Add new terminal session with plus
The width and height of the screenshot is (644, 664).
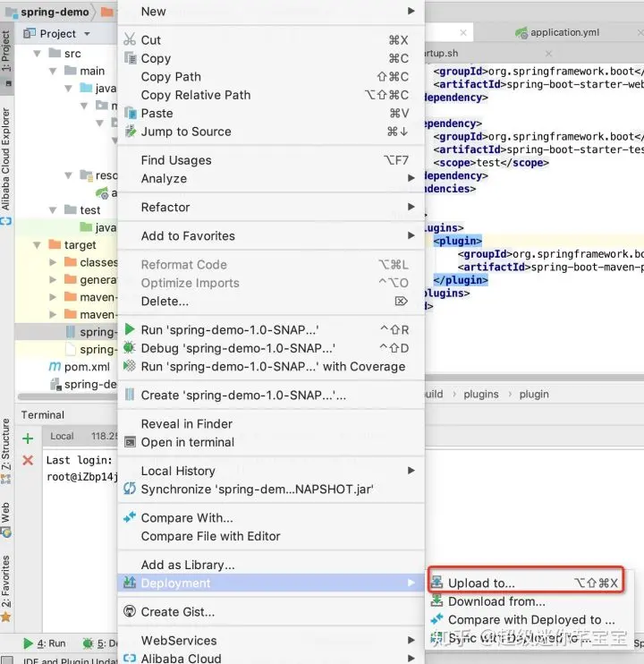tap(28, 438)
